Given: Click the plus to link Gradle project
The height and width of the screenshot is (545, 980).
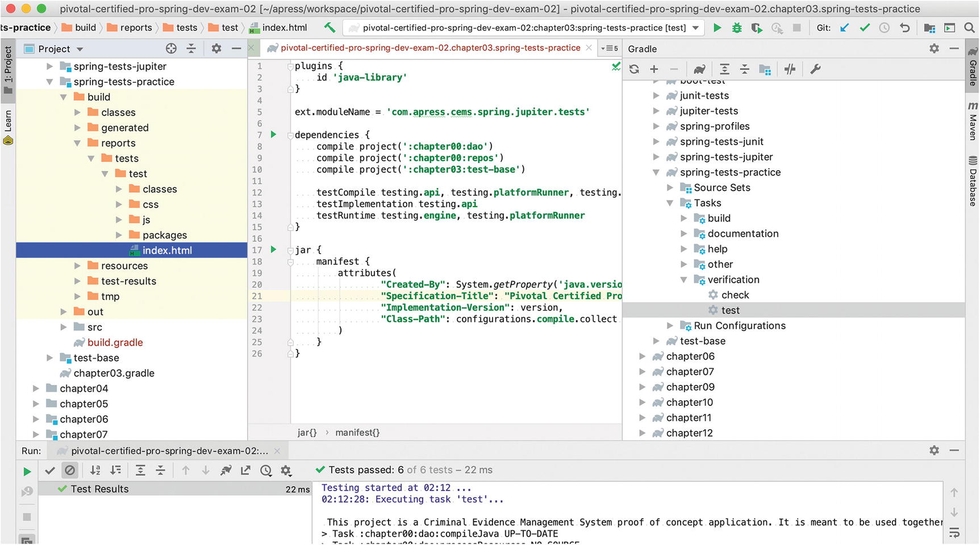Looking at the screenshot, I should click(654, 69).
